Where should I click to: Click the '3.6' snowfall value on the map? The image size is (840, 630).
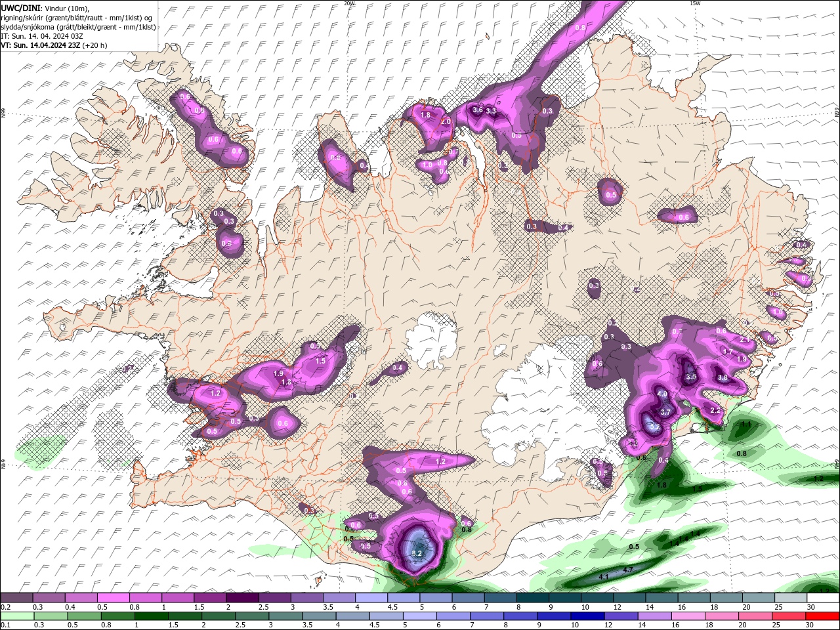(478, 110)
